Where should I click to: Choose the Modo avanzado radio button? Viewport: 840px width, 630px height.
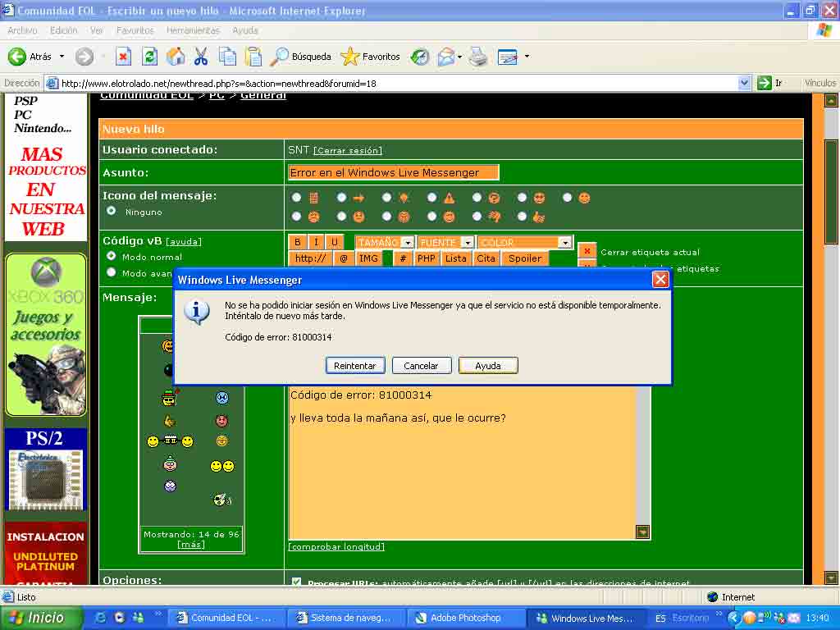click(112, 272)
